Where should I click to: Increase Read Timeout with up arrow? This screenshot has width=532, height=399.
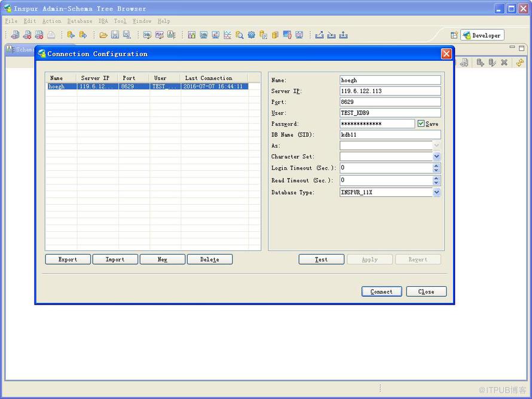[436, 178]
